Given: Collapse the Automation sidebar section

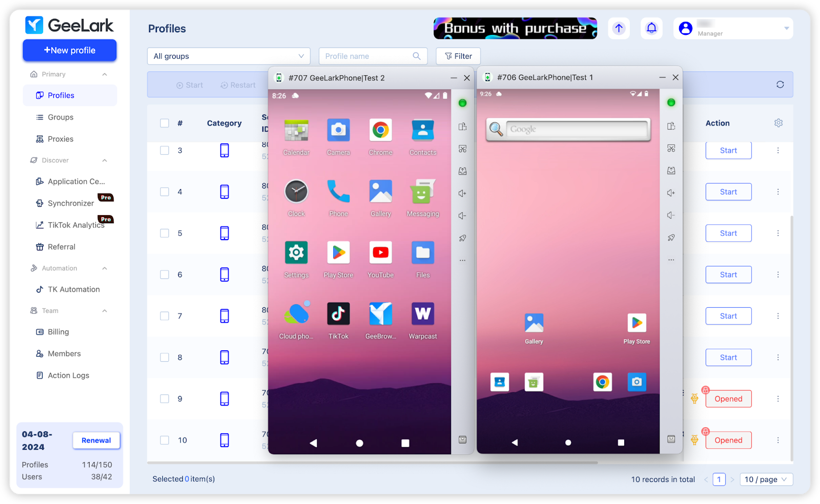Looking at the screenshot, I should [x=105, y=268].
